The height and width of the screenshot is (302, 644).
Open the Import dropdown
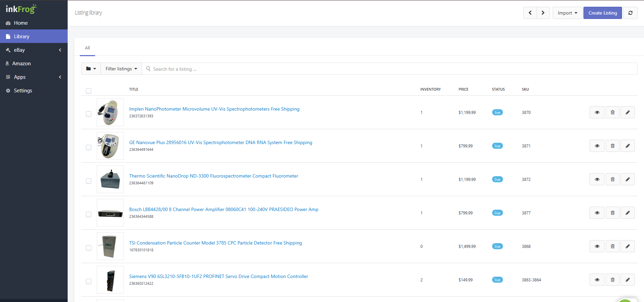click(x=568, y=13)
